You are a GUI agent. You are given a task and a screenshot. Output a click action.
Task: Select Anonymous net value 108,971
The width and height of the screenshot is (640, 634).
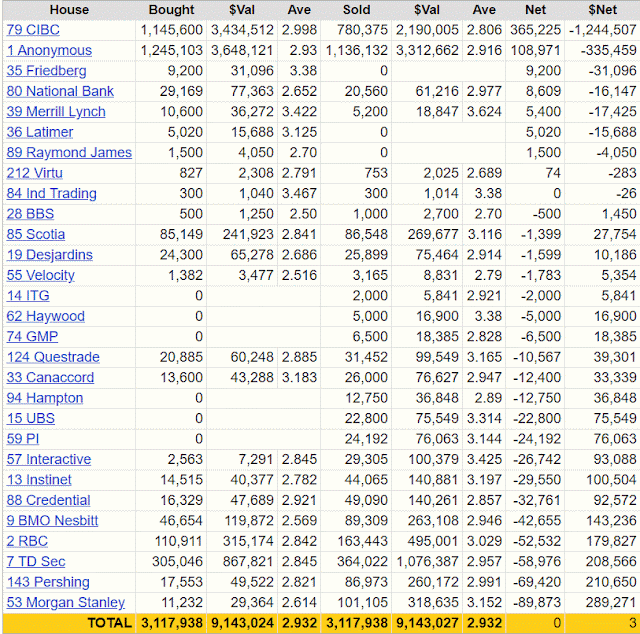535,50
